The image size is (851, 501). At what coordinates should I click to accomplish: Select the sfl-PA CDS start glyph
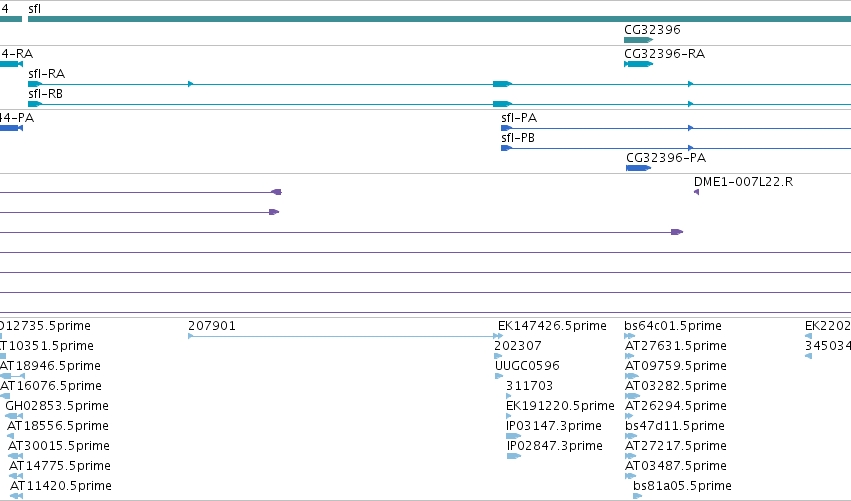coord(506,128)
